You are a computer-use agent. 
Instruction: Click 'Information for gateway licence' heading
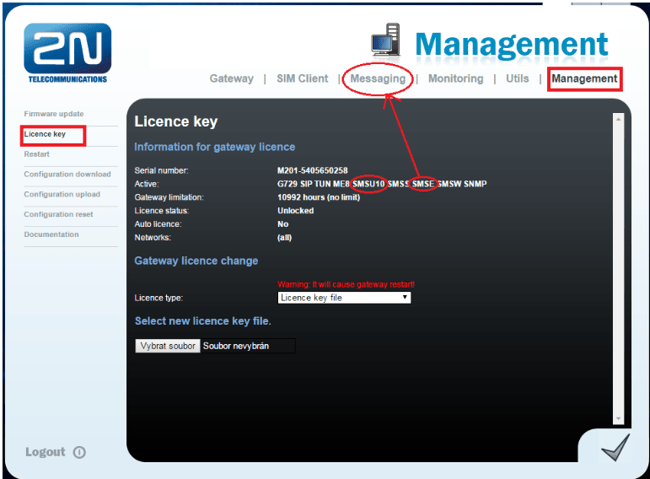[215, 147]
